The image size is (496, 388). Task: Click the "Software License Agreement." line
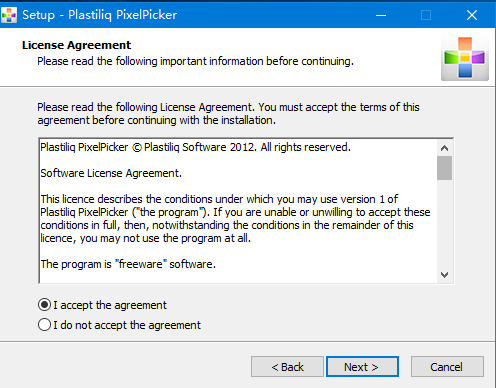click(x=111, y=173)
